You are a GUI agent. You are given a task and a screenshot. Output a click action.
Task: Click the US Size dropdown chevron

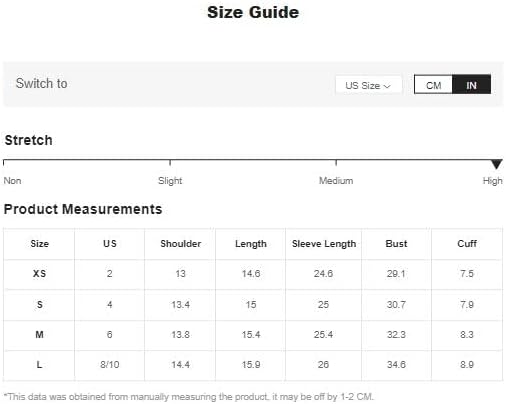coord(387,86)
